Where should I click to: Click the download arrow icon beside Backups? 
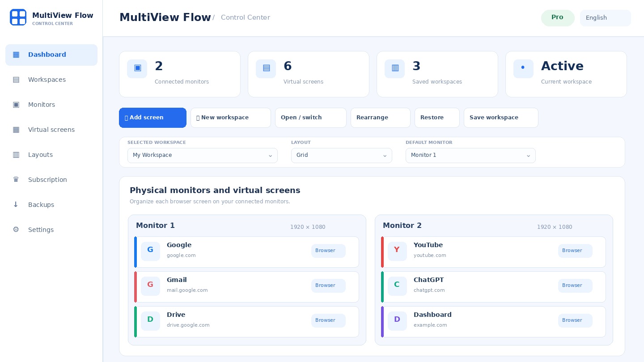pyautogui.click(x=16, y=205)
